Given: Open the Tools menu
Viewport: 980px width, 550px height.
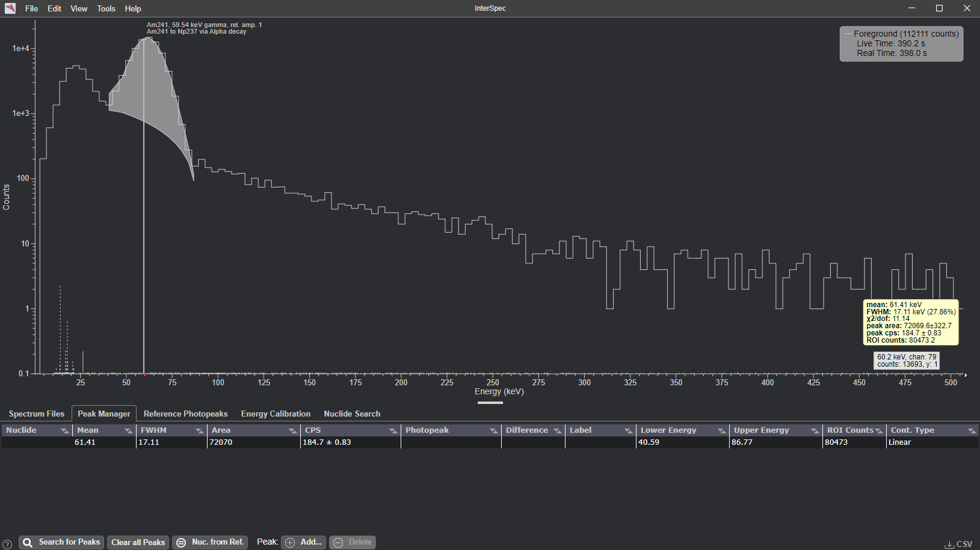Looking at the screenshot, I should click(x=106, y=8).
